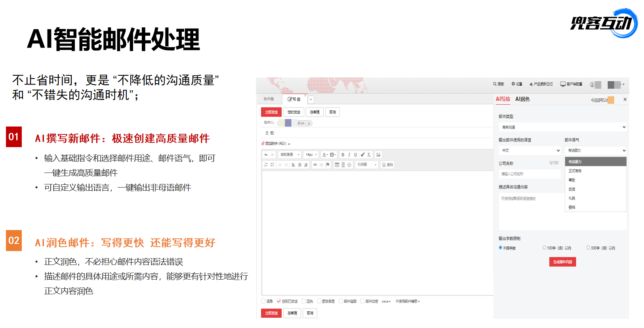The height and width of the screenshot is (328, 644).
Task: Click the 公司名称 company name input field
Action: point(530,174)
